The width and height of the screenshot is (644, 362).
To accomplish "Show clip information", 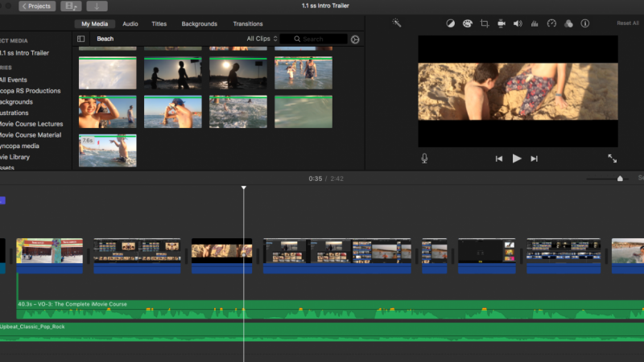I will (585, 23).
